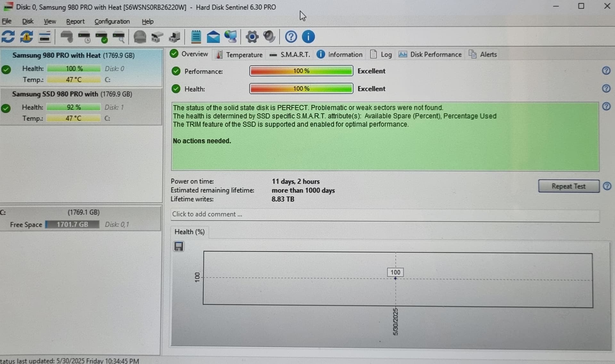Open configuration gear icon in the toolbar
The height and width of the screenshot is (364, 615).
click(252, 37)
